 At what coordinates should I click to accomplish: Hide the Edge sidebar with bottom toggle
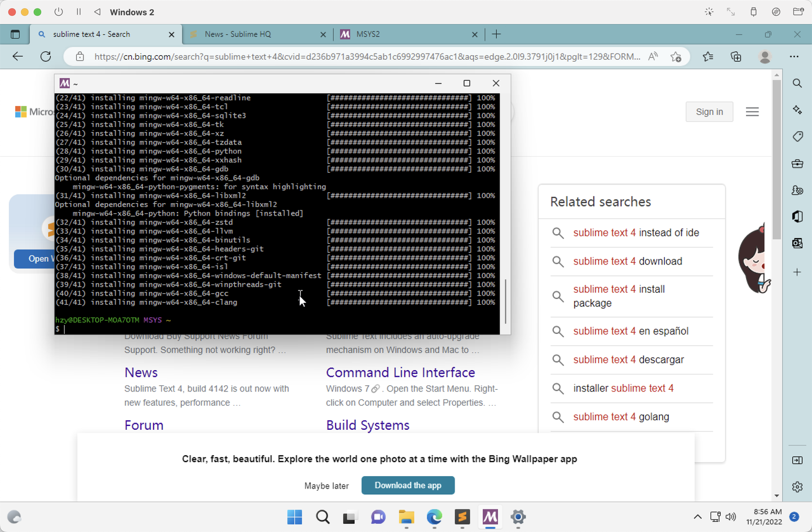797,460
